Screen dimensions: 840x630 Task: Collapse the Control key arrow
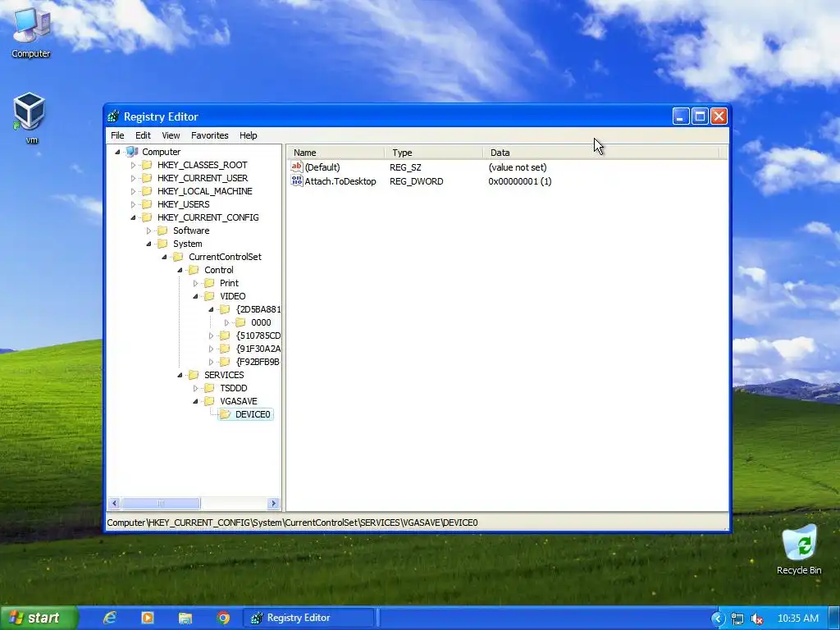coord(180,270)
